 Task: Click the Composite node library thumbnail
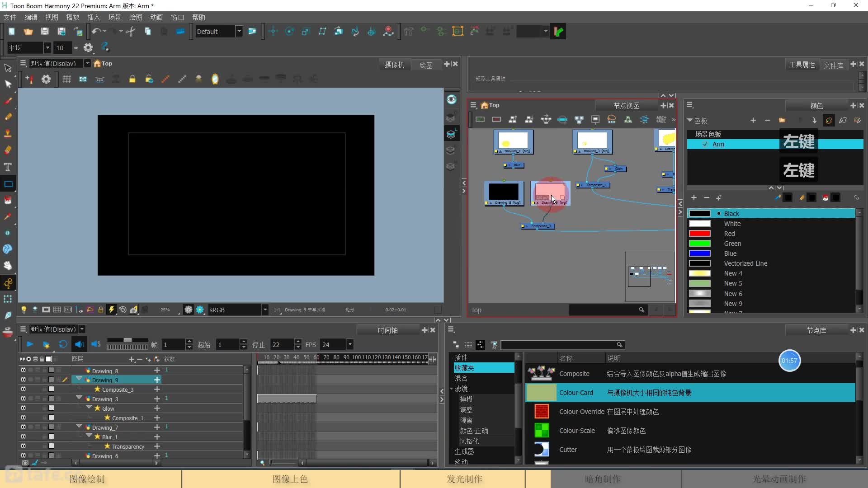pos(541,373)
